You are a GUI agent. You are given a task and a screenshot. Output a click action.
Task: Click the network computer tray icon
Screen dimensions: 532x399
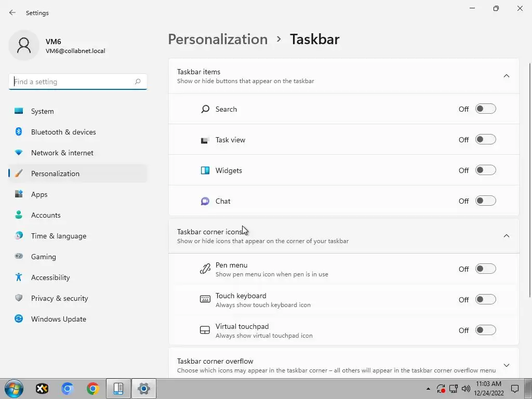tap(453, 389)
